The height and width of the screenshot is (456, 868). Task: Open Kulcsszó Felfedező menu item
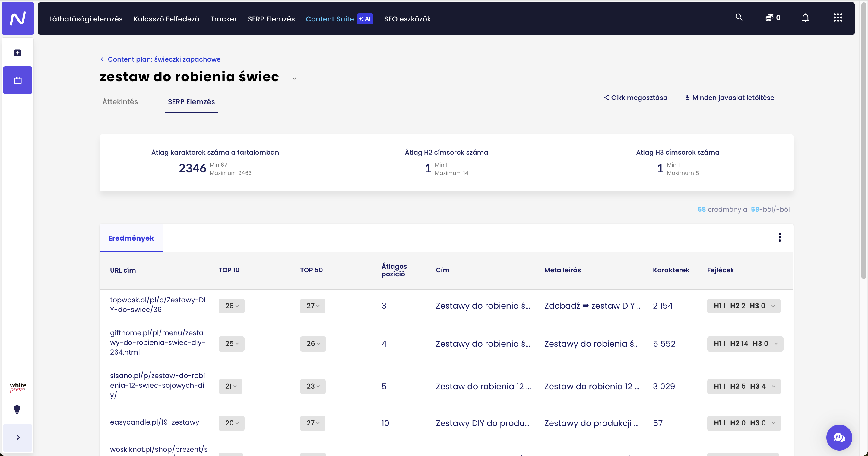tap(166, 19)
